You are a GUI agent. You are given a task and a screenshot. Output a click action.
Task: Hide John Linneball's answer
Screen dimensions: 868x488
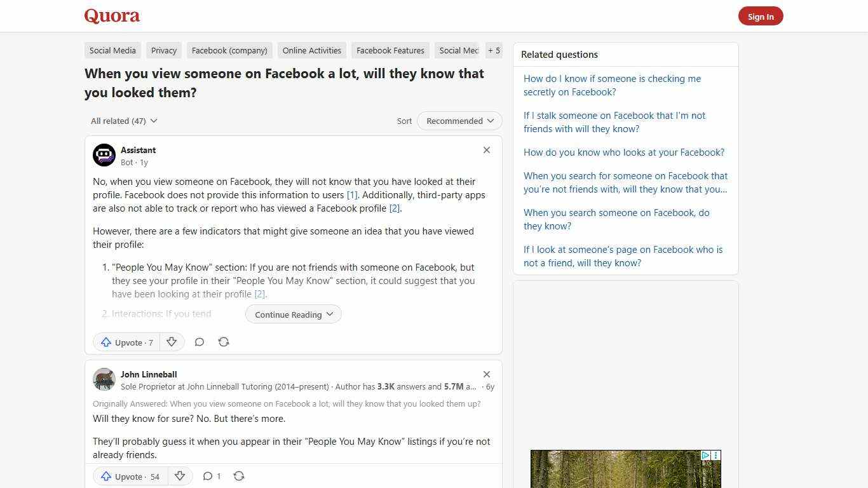click(x=487, y=374)
